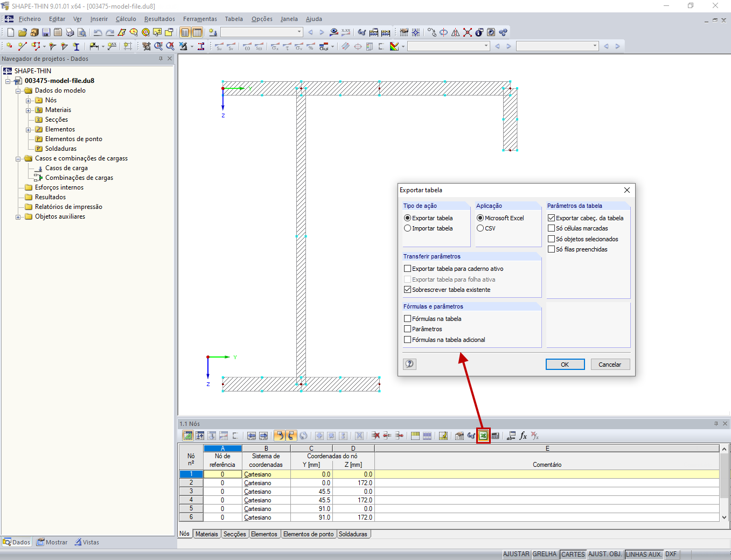The height and width of the screenshot is (560, 731).
Task: Click the binoculars find icon in table toolbar
Action: [471, 436]
